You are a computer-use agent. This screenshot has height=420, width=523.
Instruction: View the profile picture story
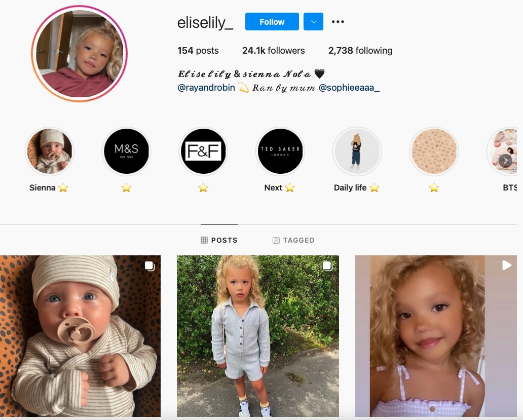[80, 53]
